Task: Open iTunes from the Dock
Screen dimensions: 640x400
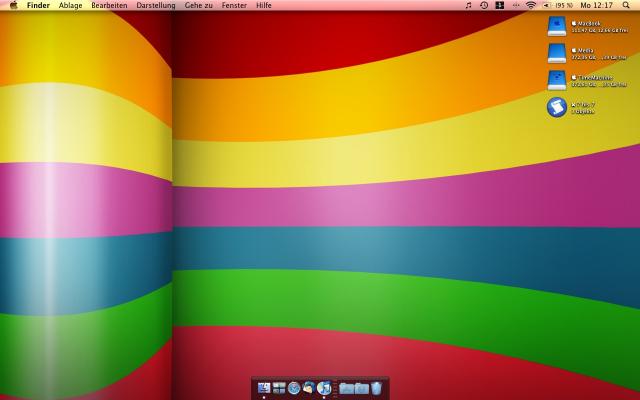Action: point(324,388)
